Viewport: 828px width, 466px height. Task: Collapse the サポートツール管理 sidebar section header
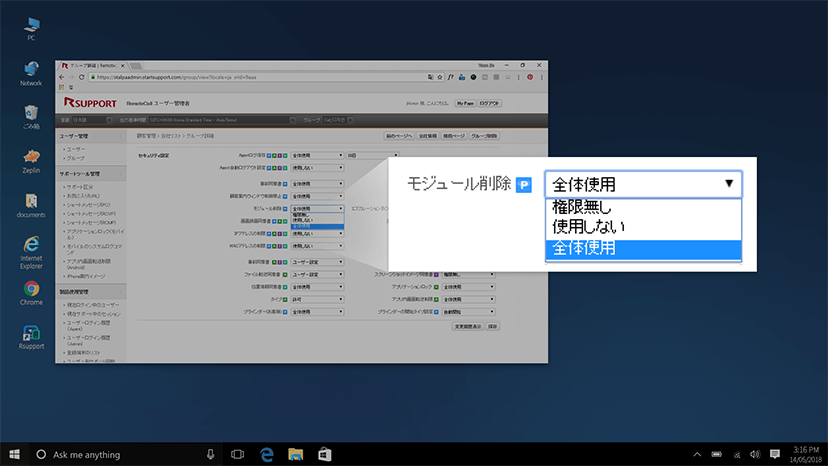(91, 174)
